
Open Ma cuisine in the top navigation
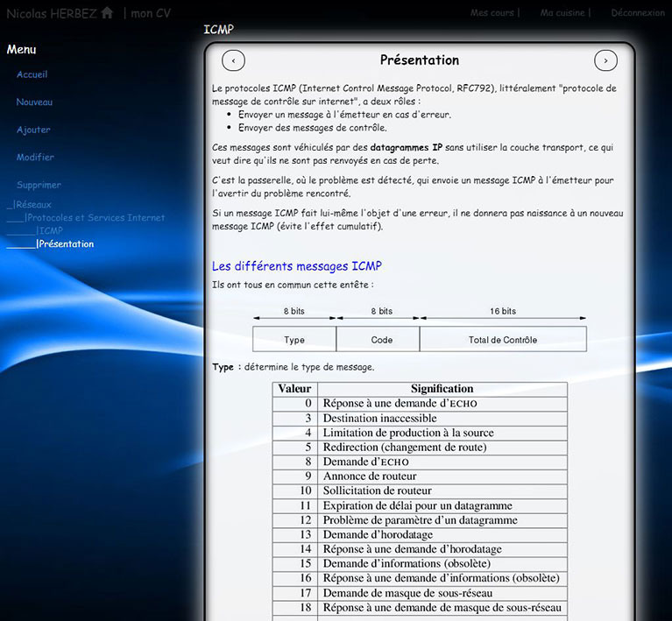[x=562, y=13]
